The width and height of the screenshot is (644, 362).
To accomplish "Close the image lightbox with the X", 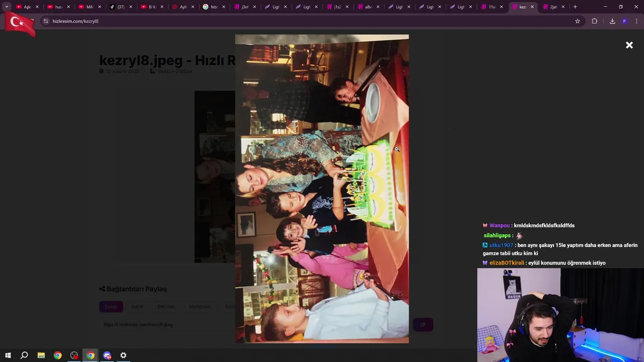I will [629, 45].
